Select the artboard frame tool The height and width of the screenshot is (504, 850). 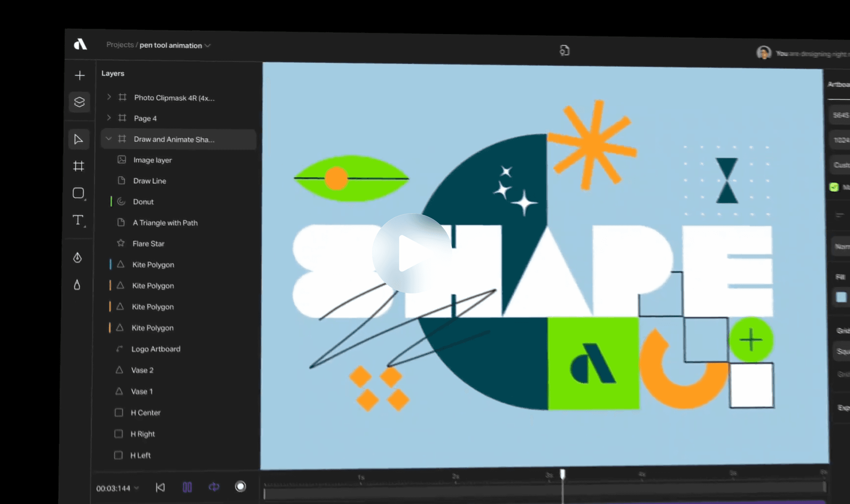[79, 166]
